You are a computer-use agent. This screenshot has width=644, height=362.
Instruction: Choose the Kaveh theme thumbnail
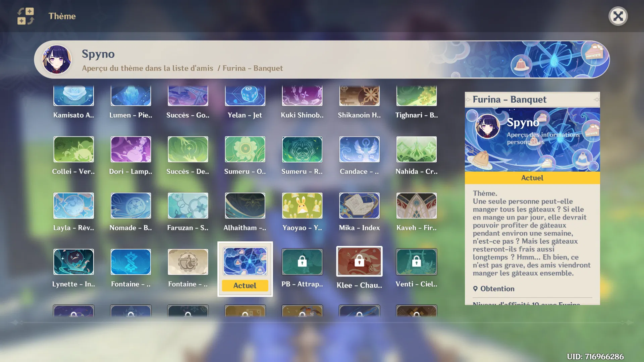[416, 205]
